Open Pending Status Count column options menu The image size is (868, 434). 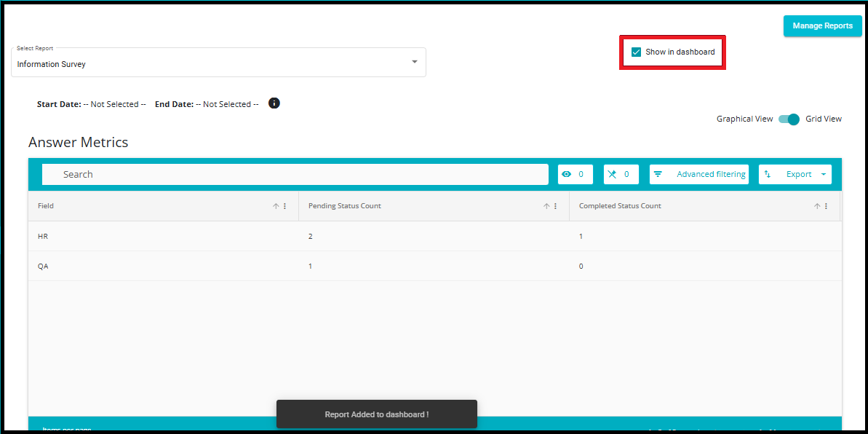[555, 206]
